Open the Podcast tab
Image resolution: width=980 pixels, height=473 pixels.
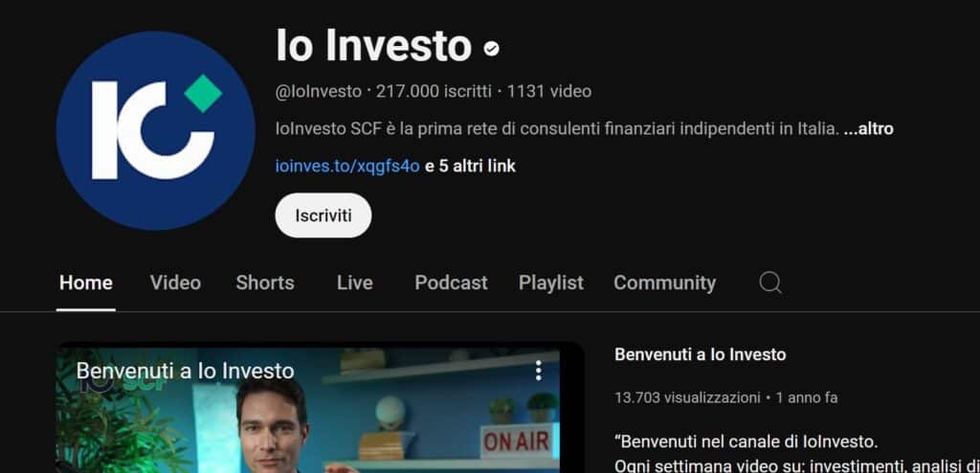pos(452,282)
